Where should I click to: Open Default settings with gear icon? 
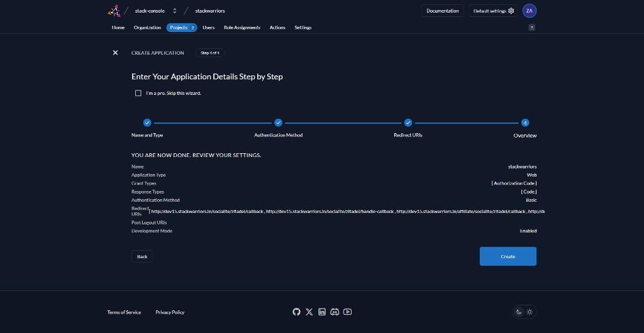493,11
